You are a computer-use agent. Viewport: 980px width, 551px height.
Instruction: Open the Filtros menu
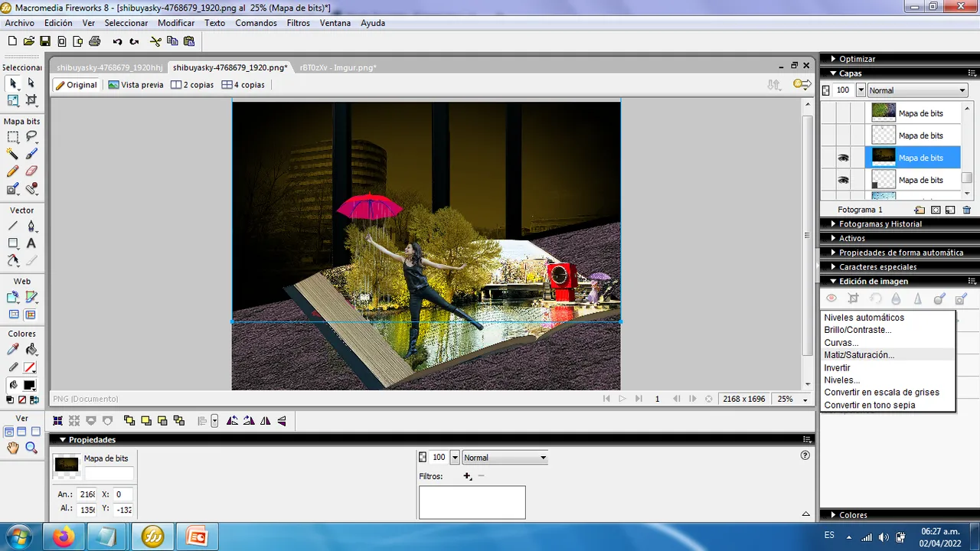click(x=299, y=23)
